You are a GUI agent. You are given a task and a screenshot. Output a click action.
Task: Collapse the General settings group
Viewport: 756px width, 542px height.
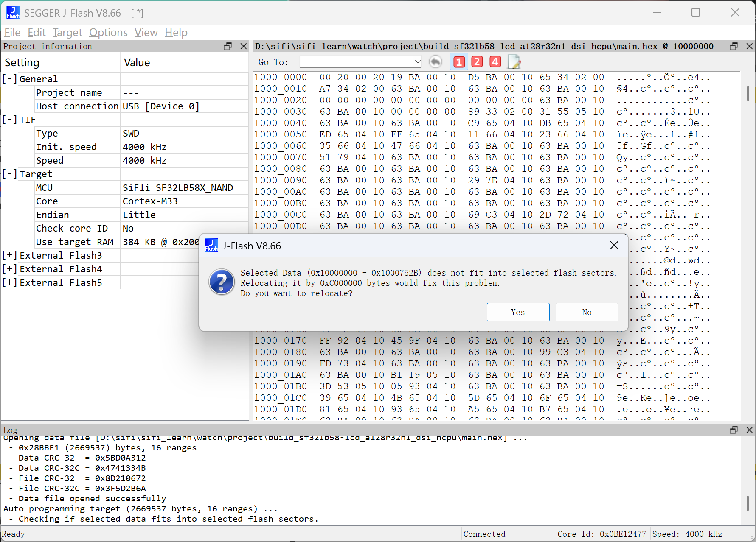point(9,79)
